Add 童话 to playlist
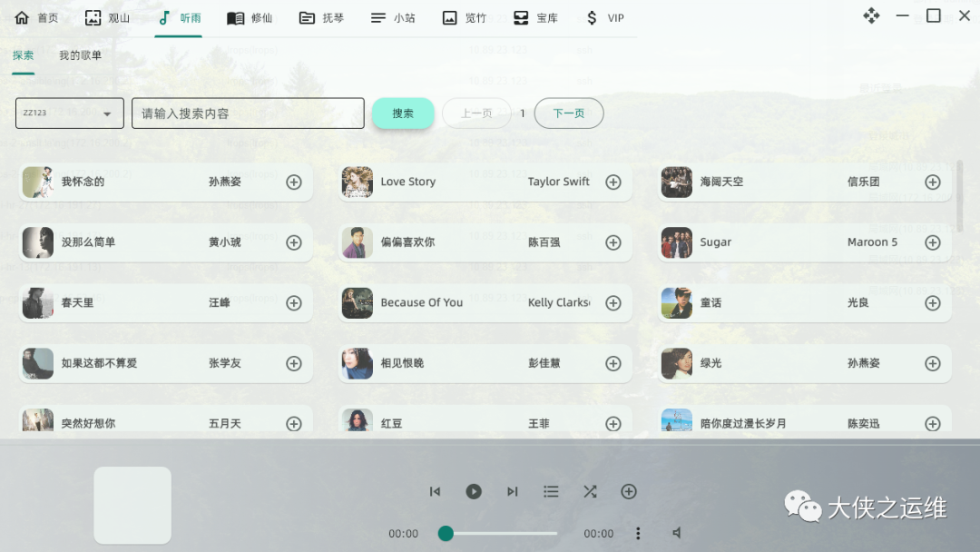This screenshot has height=552, width=980. click(x=933, y=303)
